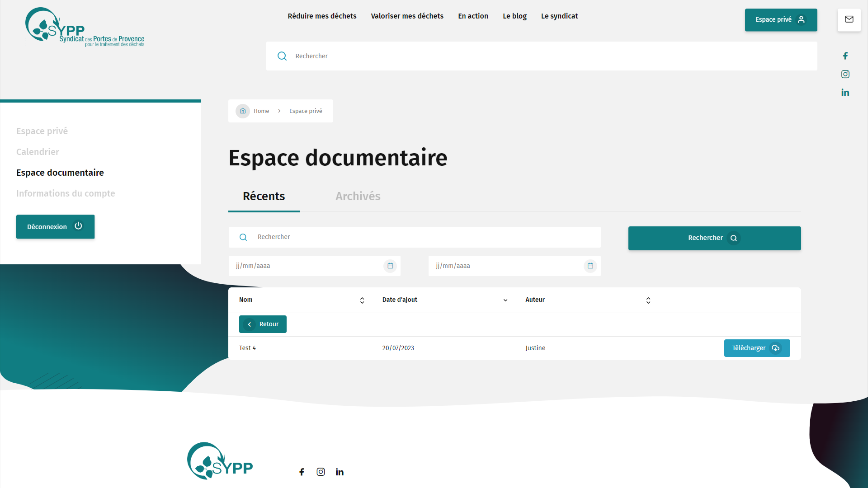
Task: Select the Récents tab
Action: pyautogui.click(x=264, y=196)
